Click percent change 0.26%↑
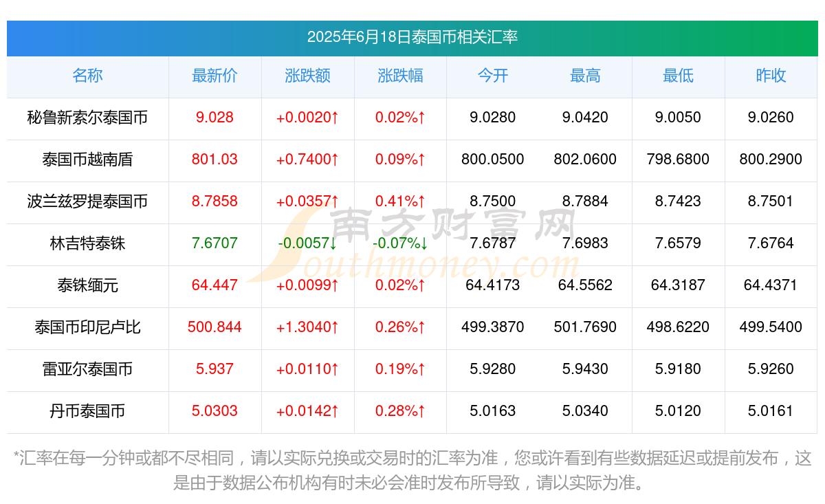 400,327
